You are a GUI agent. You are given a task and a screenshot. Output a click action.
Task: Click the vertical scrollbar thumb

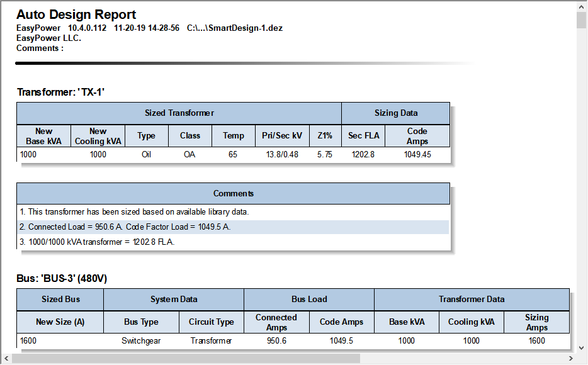coord(581,20)
